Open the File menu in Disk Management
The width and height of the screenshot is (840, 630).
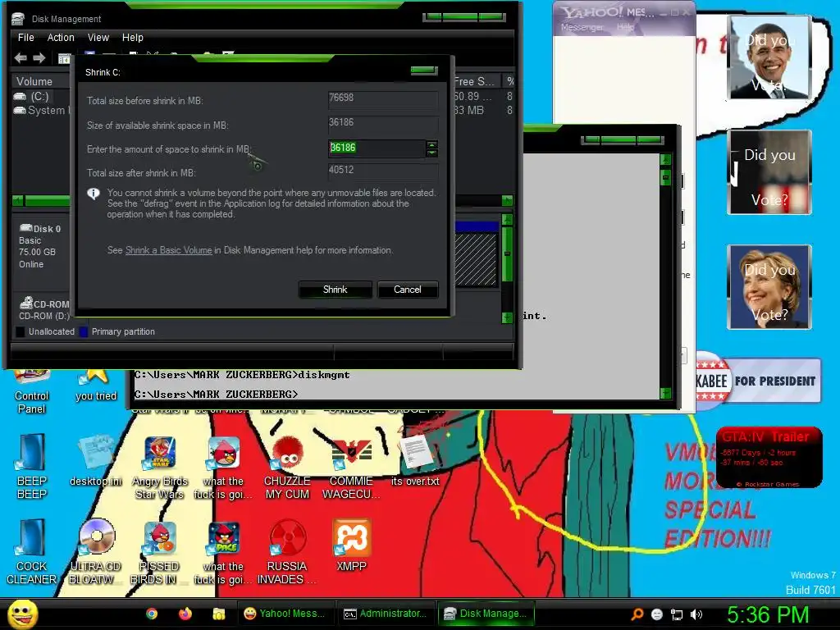25,38
